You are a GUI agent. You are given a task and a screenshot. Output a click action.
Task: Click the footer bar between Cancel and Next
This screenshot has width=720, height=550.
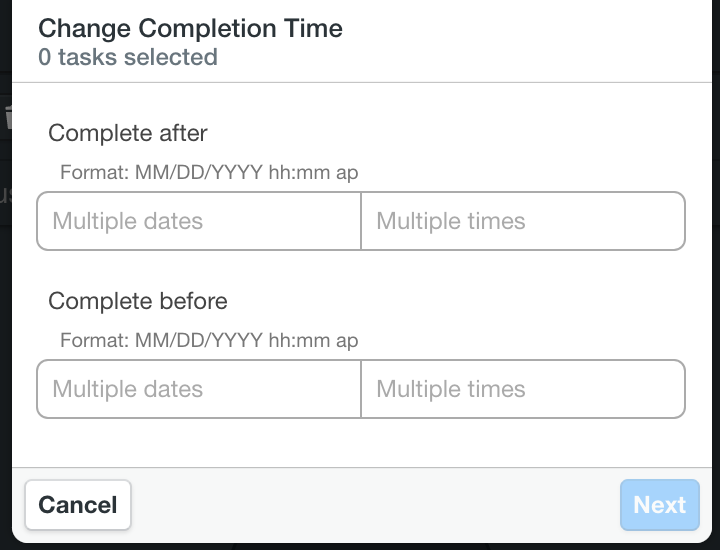click(x=376, y=505)
